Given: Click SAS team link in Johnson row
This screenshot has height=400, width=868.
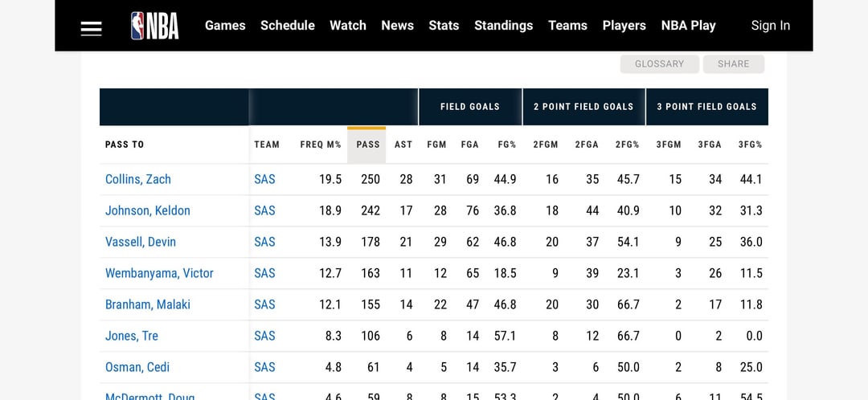Looking at the screenshot, I should 264,210.
